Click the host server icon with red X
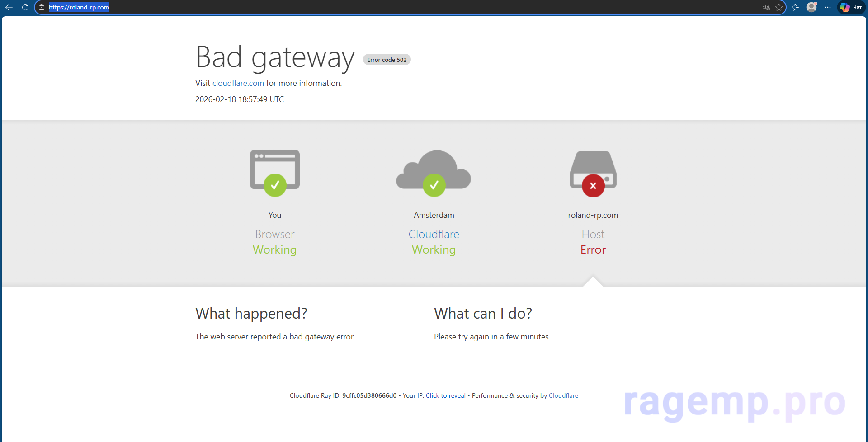 tap(593, 174)
